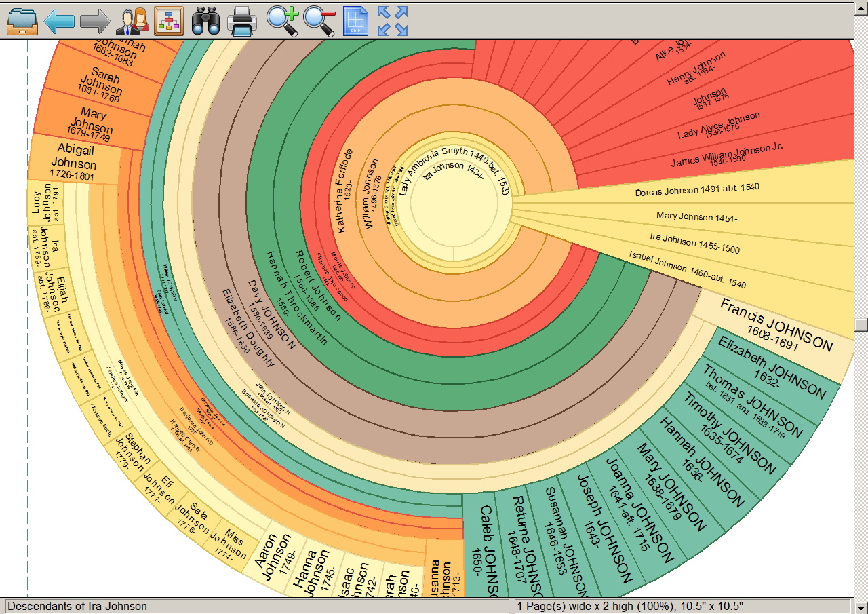Viewport: 868px width, 614px height.
Task: Search with the binoculars icon
Action: pos(205,21)
